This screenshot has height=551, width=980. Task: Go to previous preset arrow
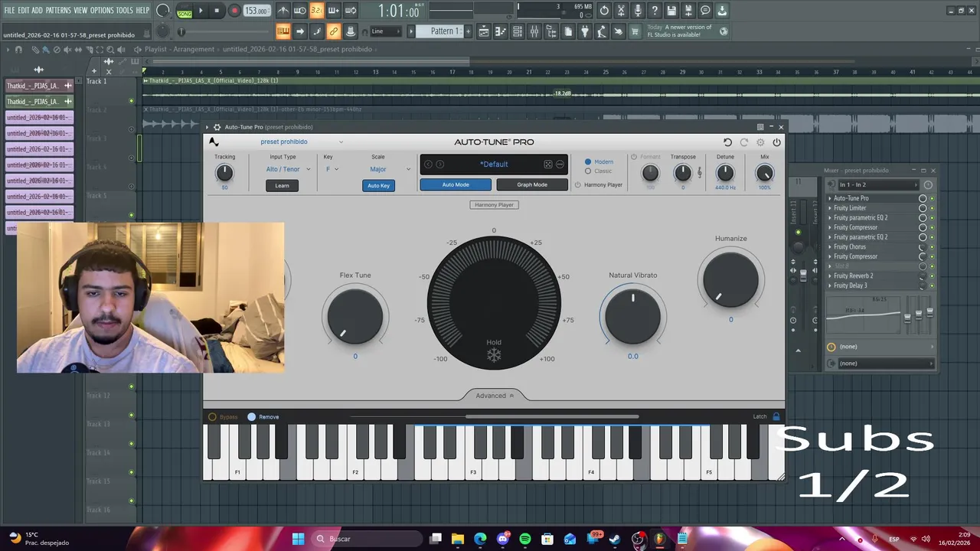(428, 165)
